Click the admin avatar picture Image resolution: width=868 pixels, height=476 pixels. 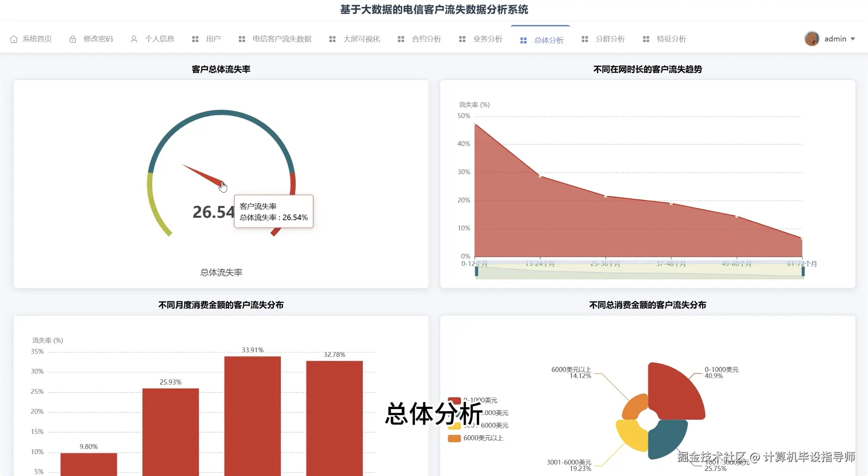[x=812, y=39]
